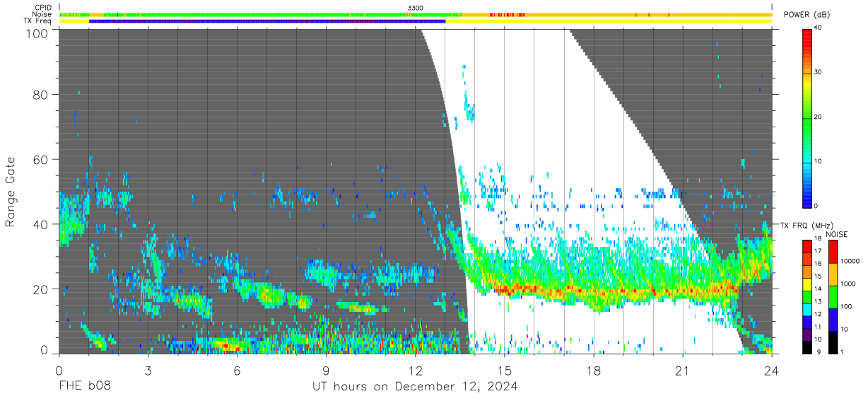
Task: Click the CPID value 3300 above the plot
Action: 416,8
